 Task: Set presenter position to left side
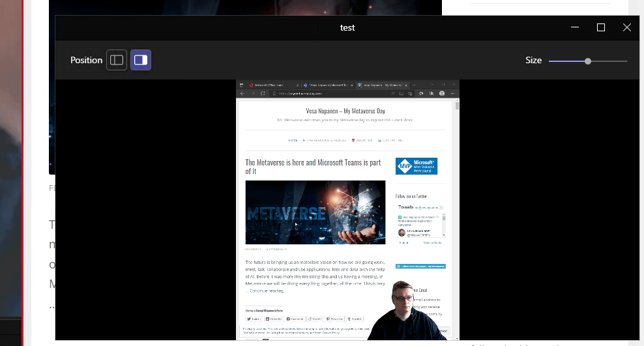coord(117,60)
